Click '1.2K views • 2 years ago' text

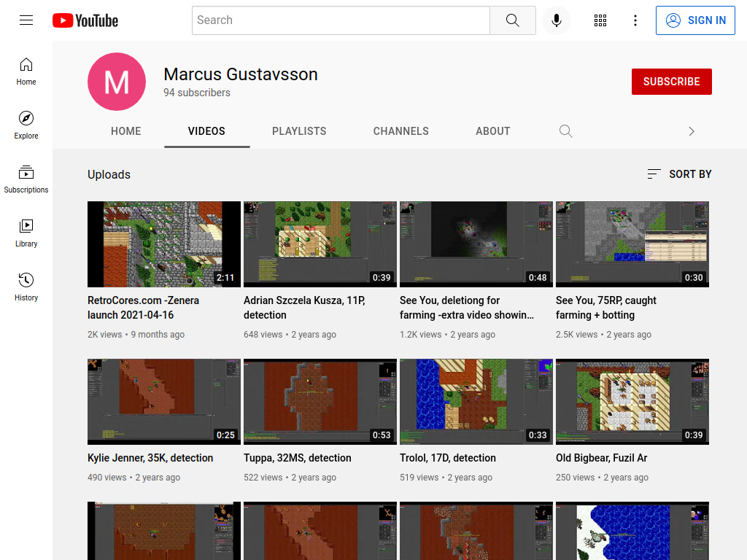pos(447,334)
